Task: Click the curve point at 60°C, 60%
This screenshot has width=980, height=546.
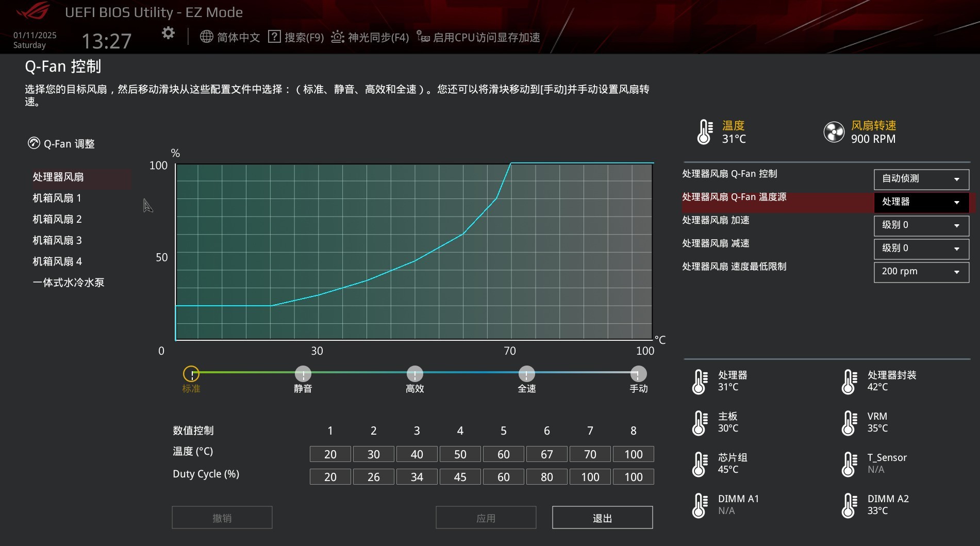Action: tap(463, 234)
